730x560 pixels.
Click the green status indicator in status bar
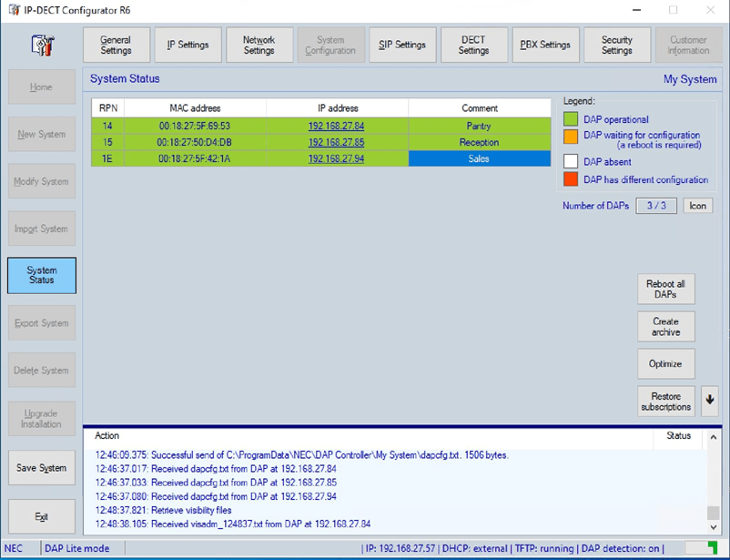pyautogui.click(x=712, y=548)
